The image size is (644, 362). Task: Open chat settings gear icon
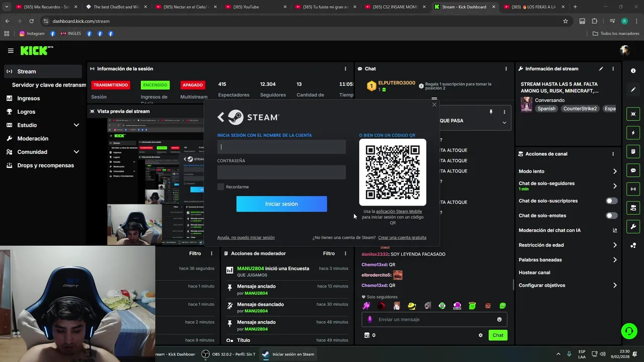pos(480,335)
